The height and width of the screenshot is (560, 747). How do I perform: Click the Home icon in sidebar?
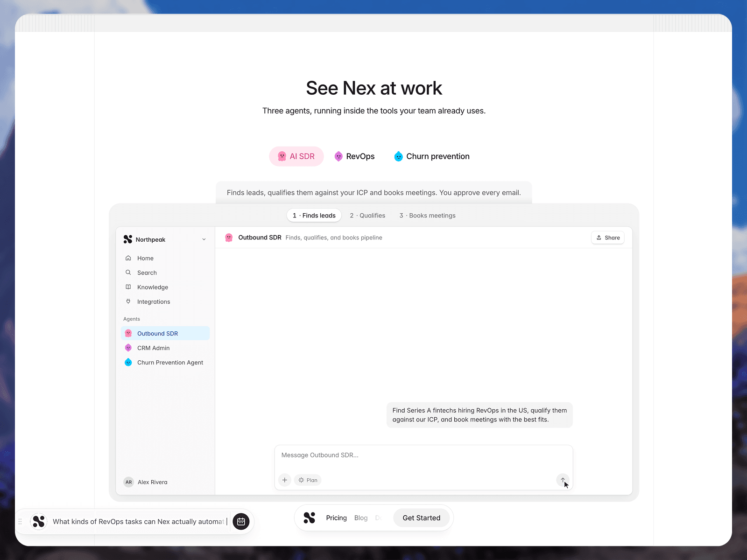tap(128, 258)
